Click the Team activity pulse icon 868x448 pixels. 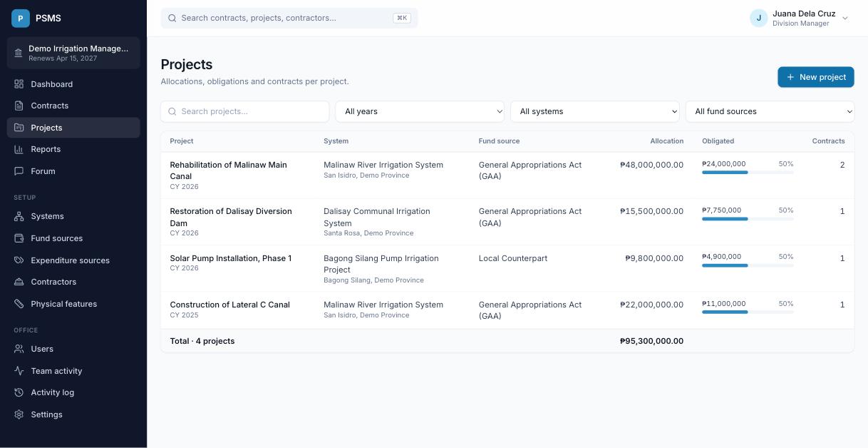click(19, 371)
